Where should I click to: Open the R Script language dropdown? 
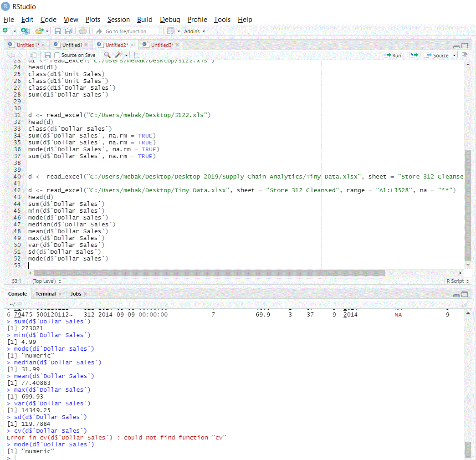[458, 281]
